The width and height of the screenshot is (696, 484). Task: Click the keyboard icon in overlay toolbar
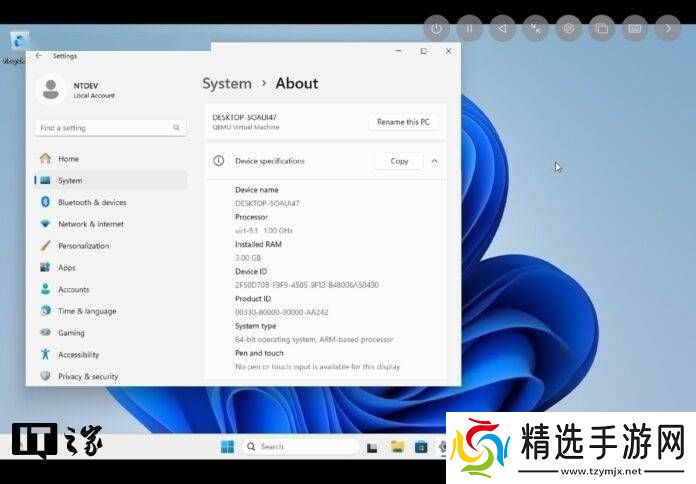point(634,29)
